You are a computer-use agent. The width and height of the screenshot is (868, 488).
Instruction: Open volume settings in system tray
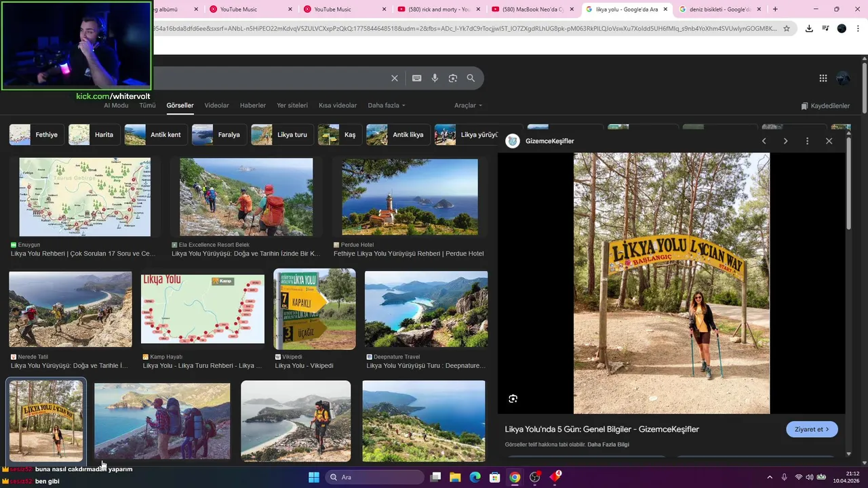point(810,477)
